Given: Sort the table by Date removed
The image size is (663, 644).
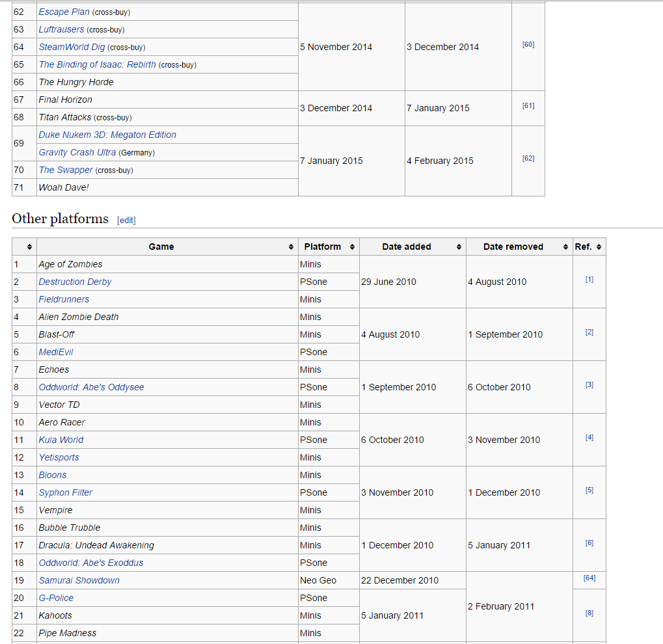Looking at the screenshot, I should coord(565,247).
